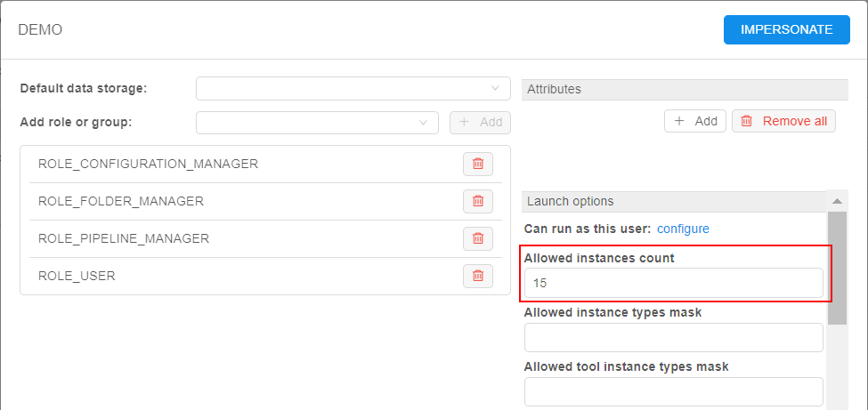Open the configure link for Can run as this user
868x410 pixels.
point(683,229)
